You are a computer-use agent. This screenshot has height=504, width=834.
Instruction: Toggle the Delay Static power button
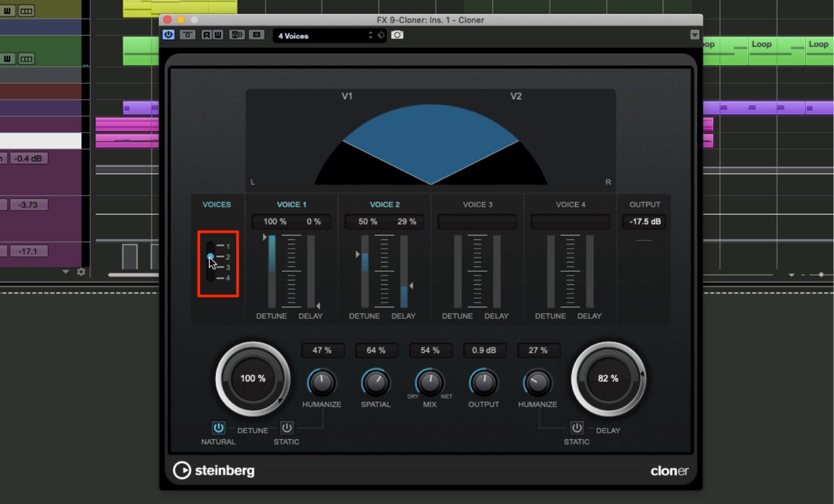click(x=576, y=428)
